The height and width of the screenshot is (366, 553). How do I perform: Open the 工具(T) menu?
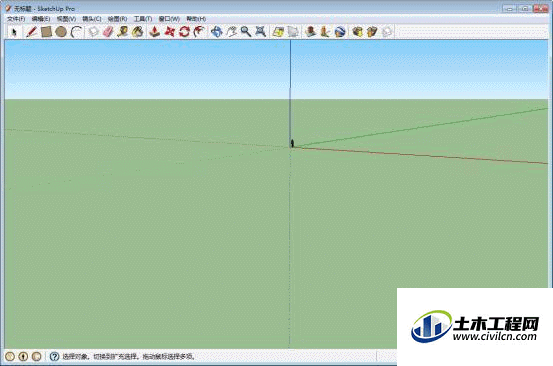(143, 19)
